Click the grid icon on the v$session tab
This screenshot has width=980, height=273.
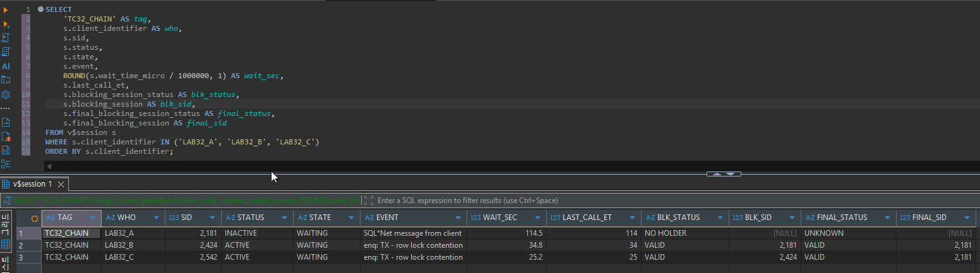[x=6, y=184]
